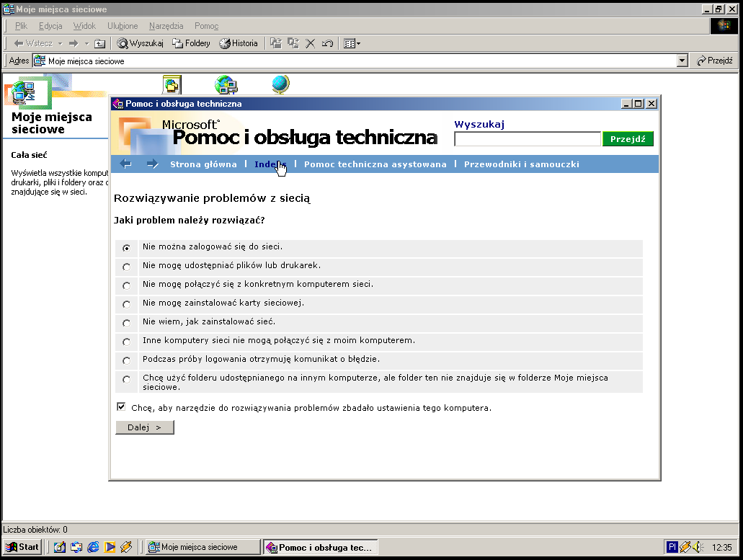Select 'Nie wiem, jak zainstalować sieć' option
This screenshot has width=743, height=560.
pyautogui.click(x=126, y=323)
